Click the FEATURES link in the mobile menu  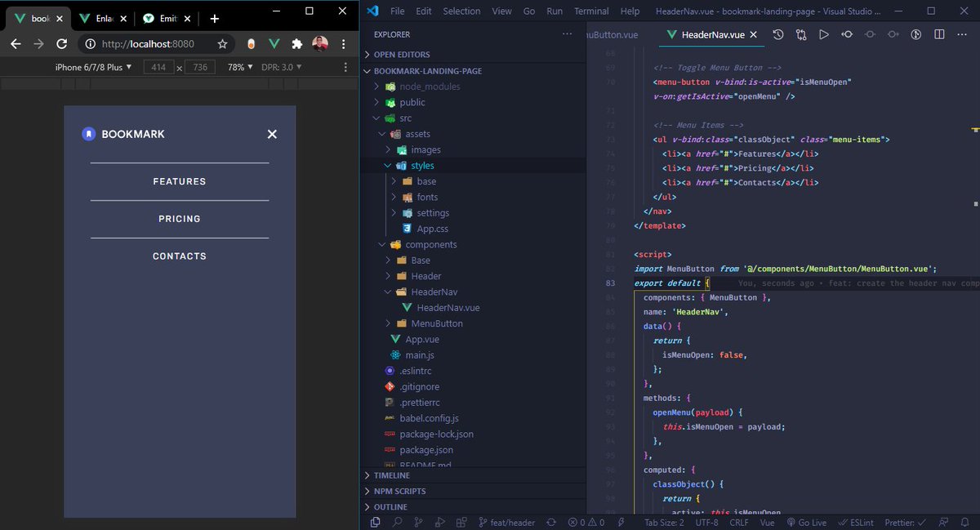tap(179, 180)
